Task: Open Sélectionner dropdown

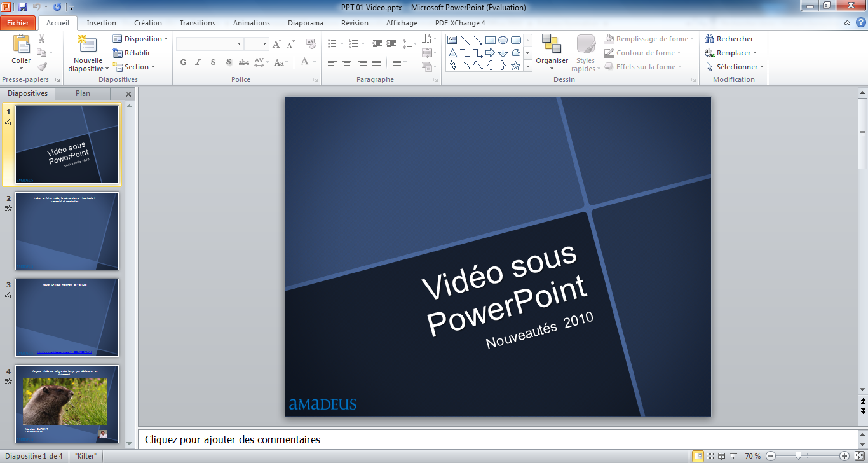Action: click(x=735, y=67)
